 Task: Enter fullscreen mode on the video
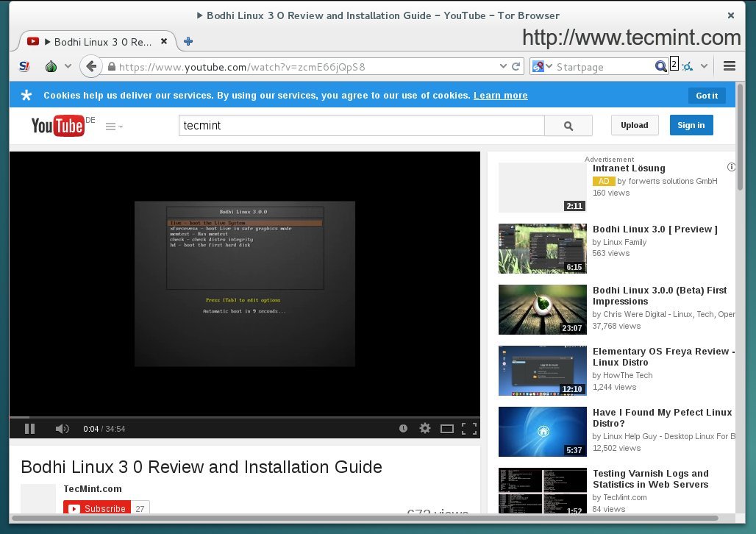tap(468, 428)
